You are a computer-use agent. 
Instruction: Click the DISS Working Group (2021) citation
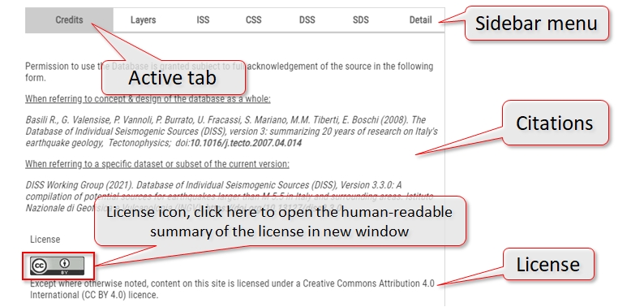[x=230, y=197]
